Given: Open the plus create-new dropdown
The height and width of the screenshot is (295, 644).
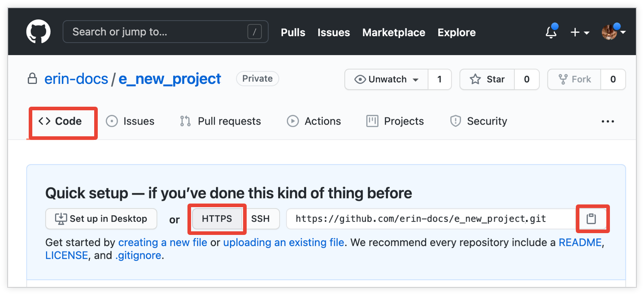Looking at the screenshot, I should pyautogui.click(x=579, y=32).
